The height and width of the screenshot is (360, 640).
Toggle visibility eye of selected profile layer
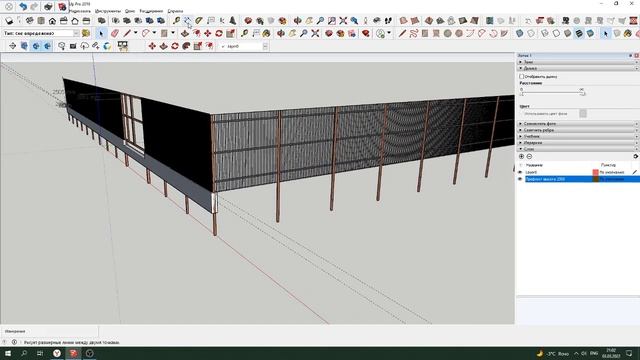point(520,179)
